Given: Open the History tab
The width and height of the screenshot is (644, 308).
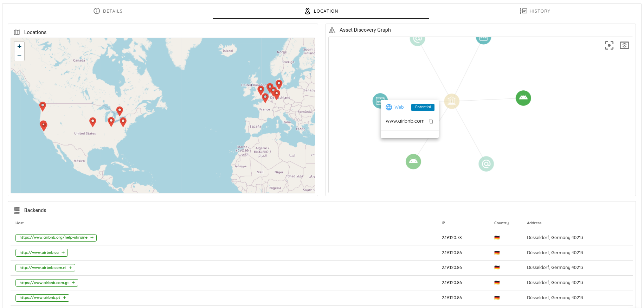Looking at the screenshot, I should [535, 11].
